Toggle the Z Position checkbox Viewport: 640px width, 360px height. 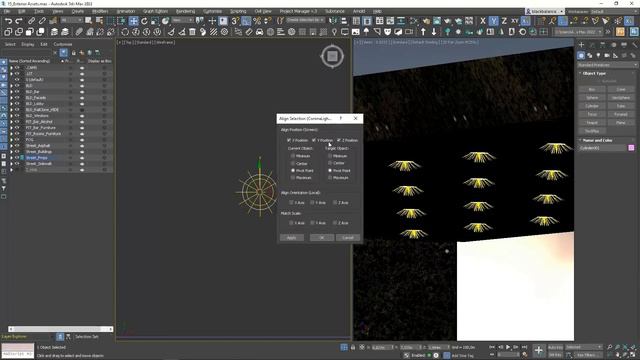click(339, 140)
